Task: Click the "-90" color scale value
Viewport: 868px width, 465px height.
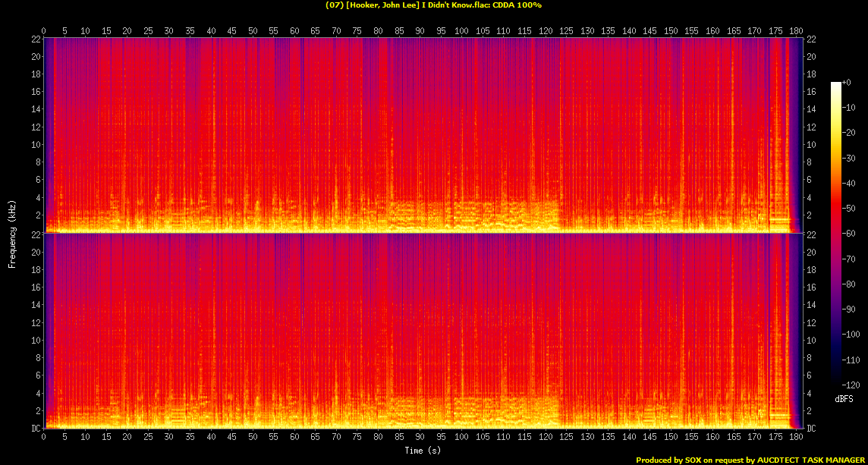Action: (848, 309)
